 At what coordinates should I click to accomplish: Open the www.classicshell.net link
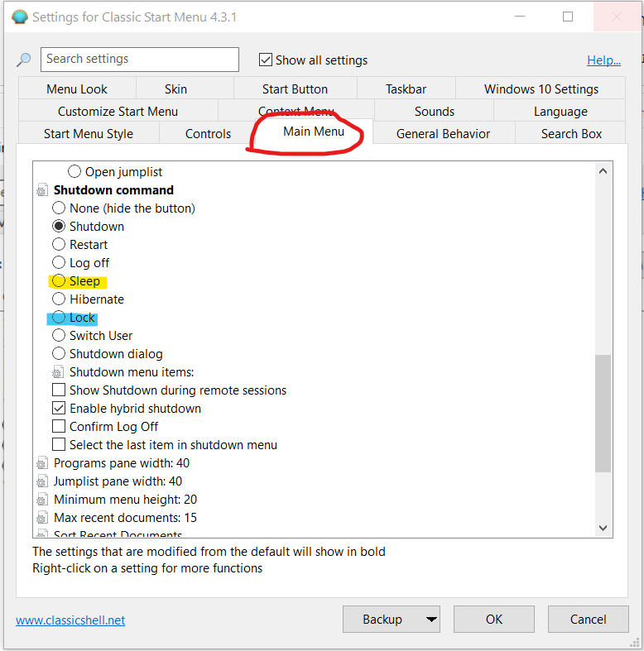click(x=70, y=620)
